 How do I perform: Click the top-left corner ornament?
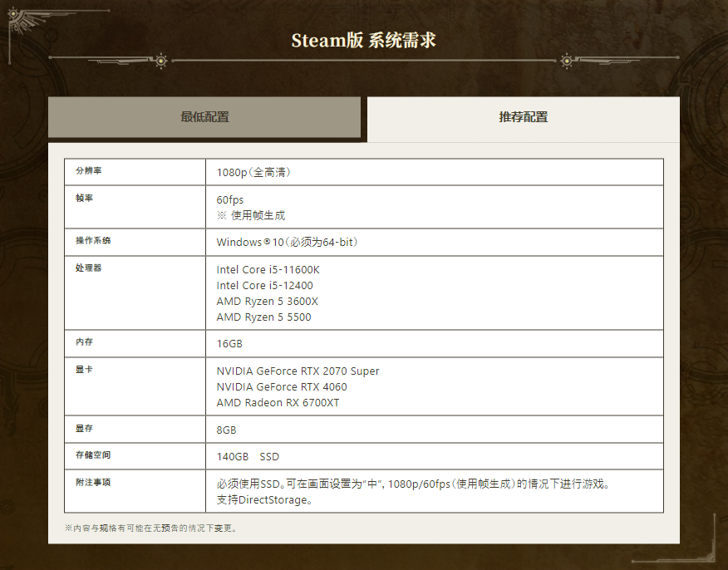[23, 20]
